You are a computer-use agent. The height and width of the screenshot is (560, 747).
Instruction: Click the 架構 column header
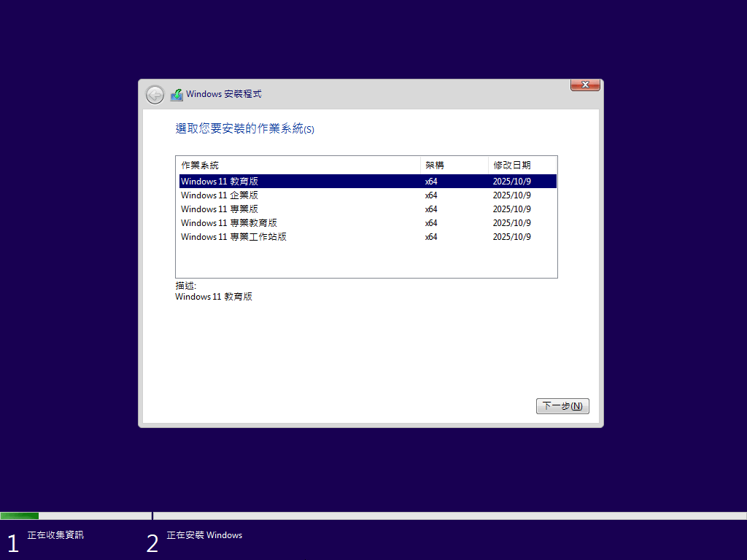[x=435, y=166]
